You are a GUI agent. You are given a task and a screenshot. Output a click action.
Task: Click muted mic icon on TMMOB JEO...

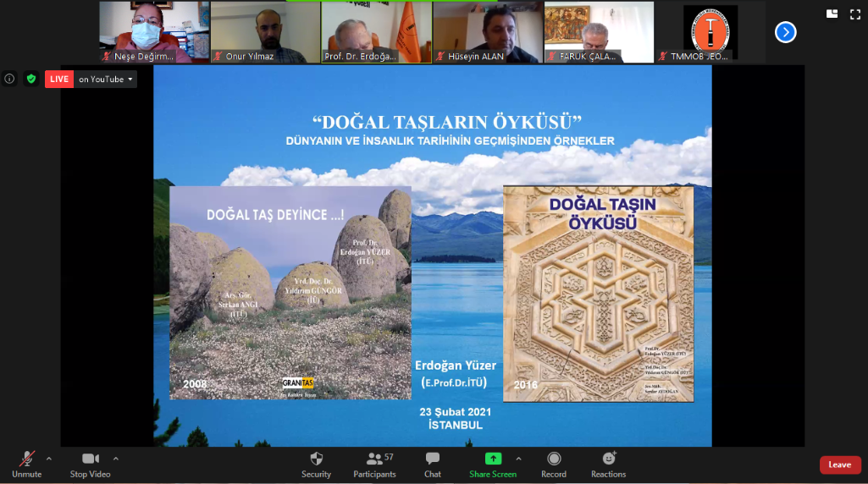pos(663,56)
